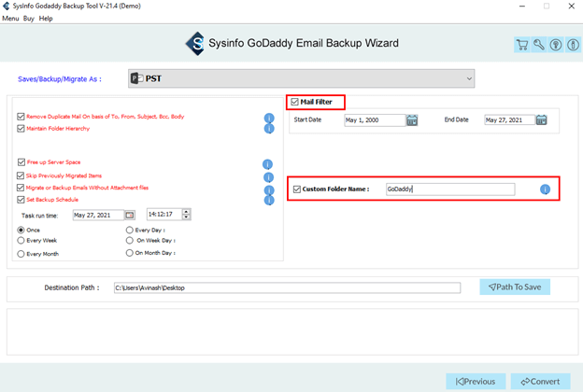Show info for Set Backup Schedule

(269, 201)
